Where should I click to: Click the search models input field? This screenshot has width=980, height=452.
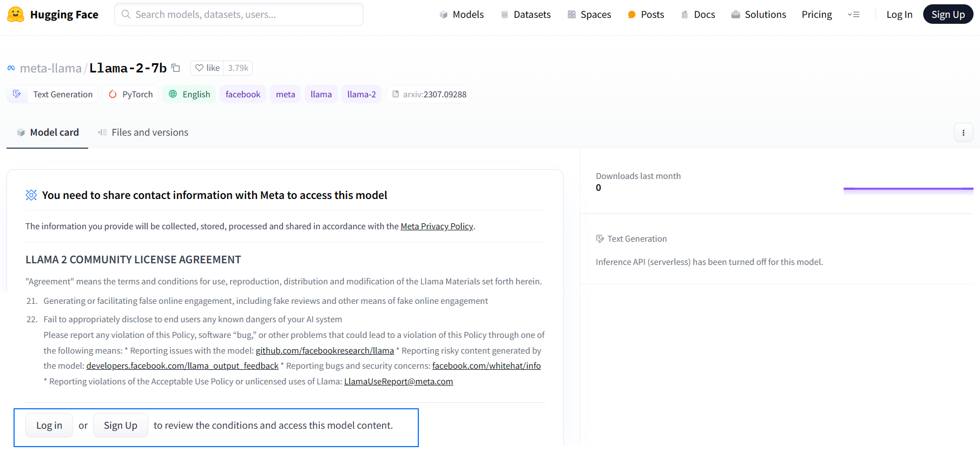pos(239,15)
